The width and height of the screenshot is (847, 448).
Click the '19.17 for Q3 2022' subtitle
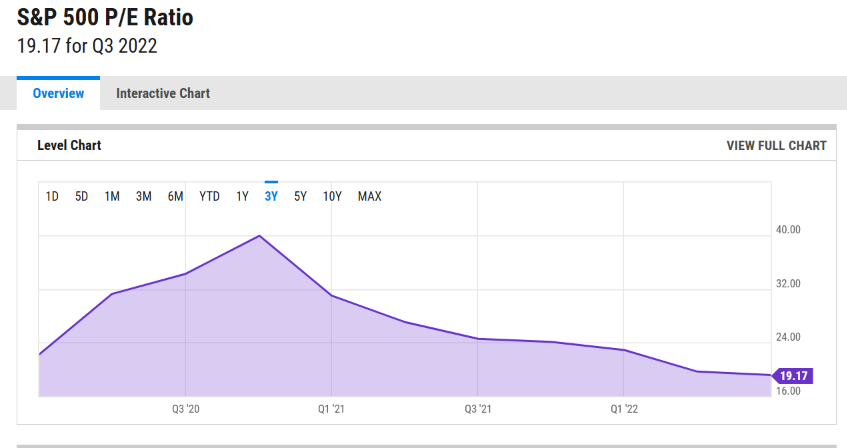point(87,46)
